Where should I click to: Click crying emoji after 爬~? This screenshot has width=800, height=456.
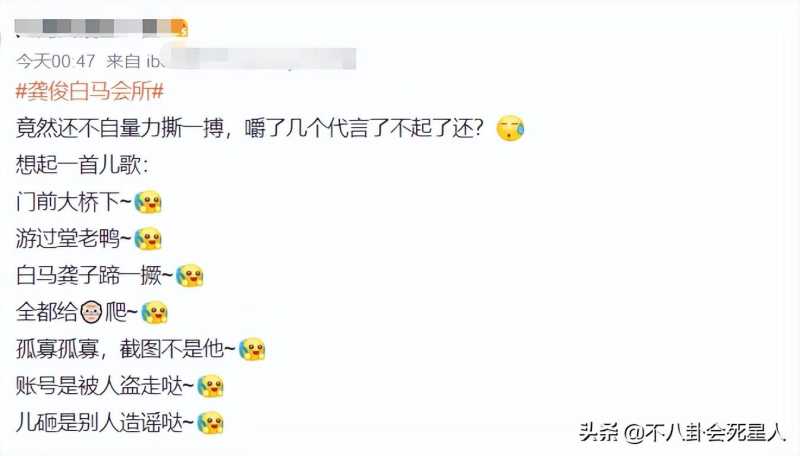tap(155, 312)
